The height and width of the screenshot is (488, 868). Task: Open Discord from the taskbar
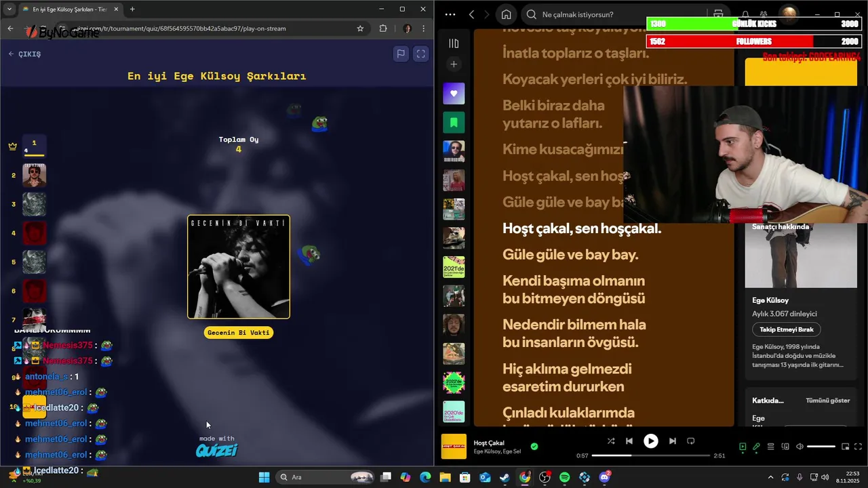click(x=605, y=477)
